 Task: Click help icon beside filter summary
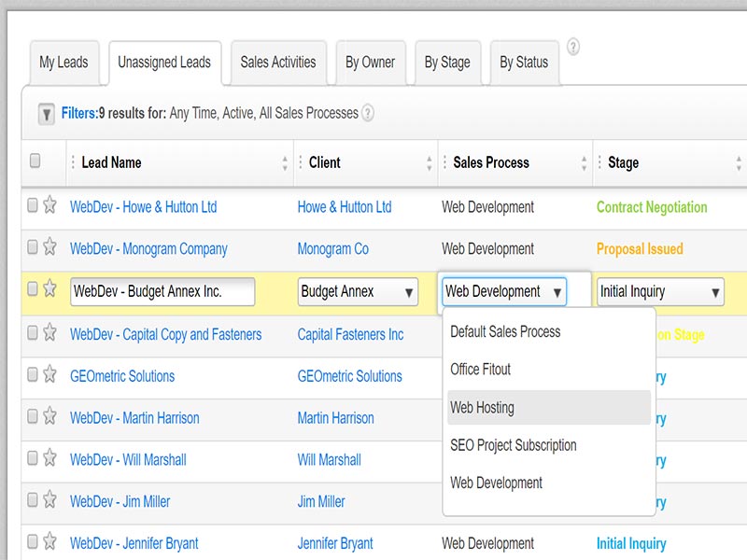(368, 113)
